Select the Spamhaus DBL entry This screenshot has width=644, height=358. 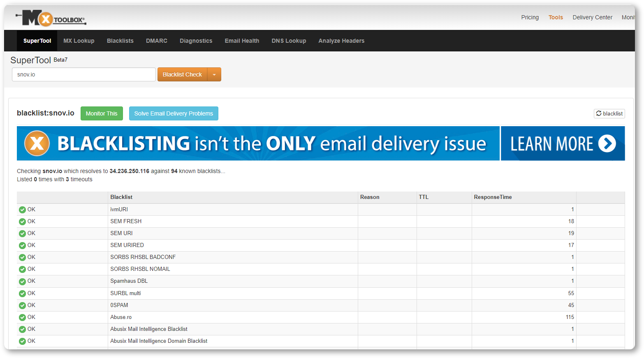[x=129, y=281]
